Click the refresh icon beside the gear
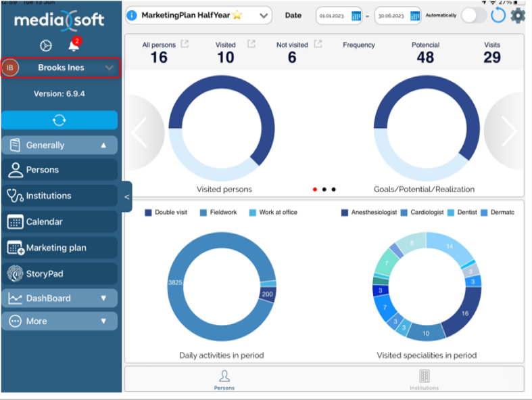 pos(498,16)
